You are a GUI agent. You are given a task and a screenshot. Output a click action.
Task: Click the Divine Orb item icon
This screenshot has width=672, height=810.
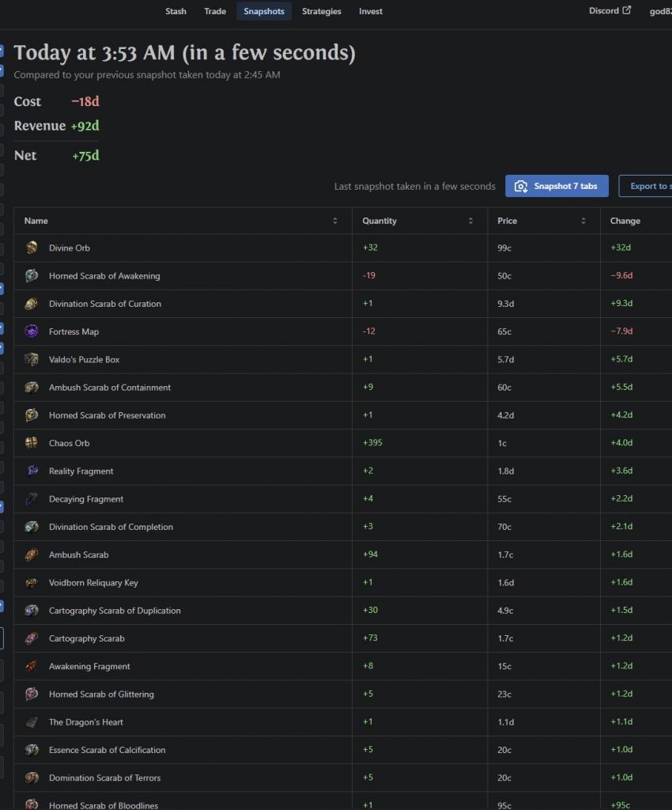tap(32, 248)
